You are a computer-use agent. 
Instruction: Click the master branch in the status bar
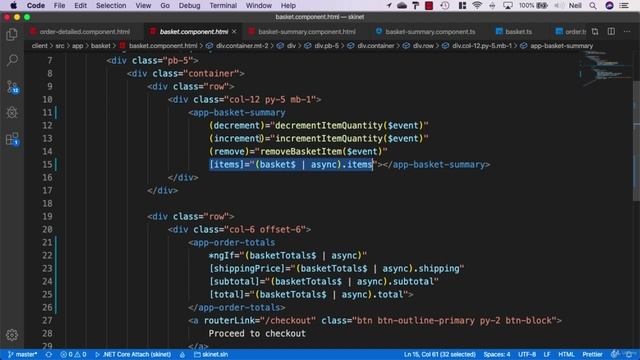pos(23,354)
